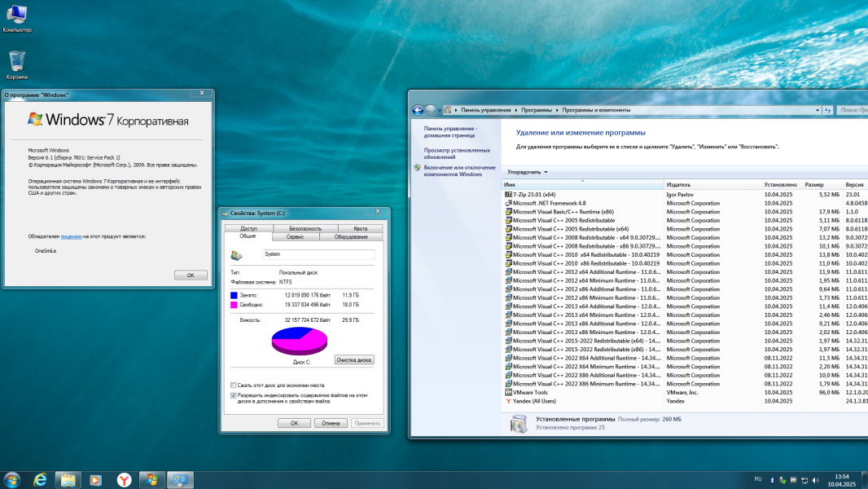Select the Microsoft .NET Framework 4.8 icon

coord(508,203)
